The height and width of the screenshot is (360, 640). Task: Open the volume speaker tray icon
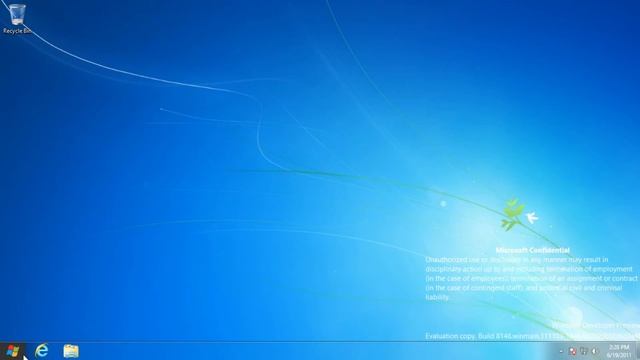tap(595, 351)
